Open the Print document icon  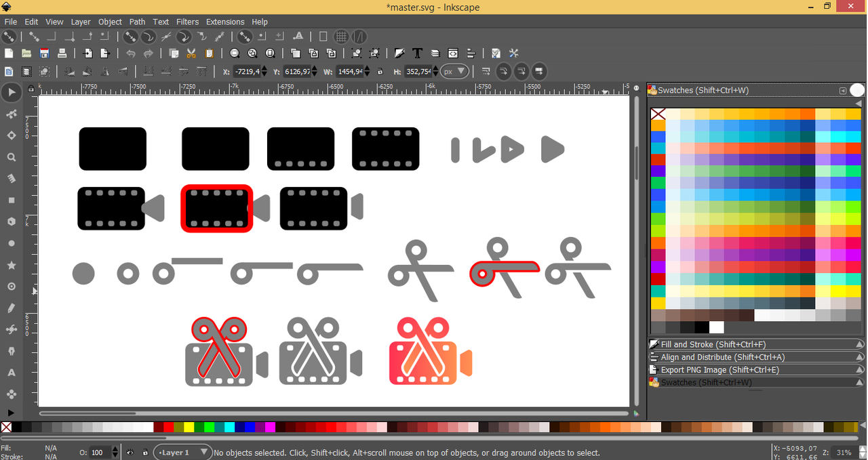[x=62, y=54]
